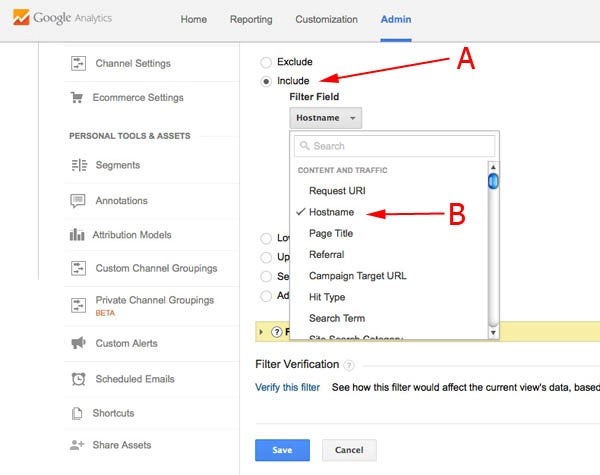Viewport: 600px width, 475px height.
Task: Select the Include radio button
Action: click(266, 81)
